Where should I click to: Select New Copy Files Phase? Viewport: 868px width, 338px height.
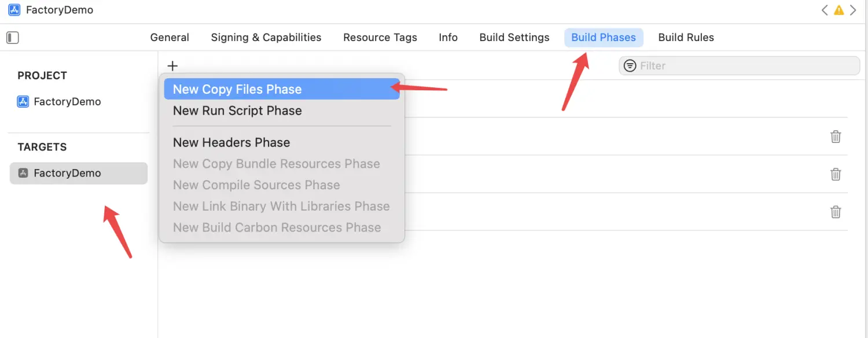point(237,89)
